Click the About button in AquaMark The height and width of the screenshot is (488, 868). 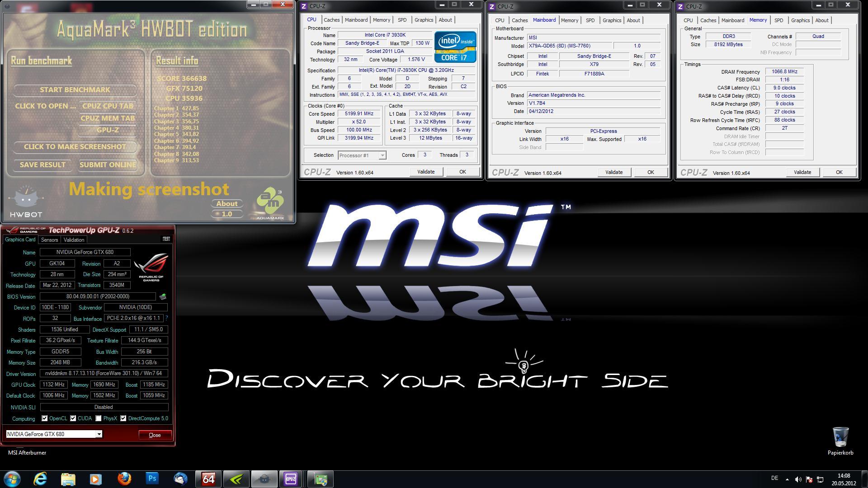227,203
